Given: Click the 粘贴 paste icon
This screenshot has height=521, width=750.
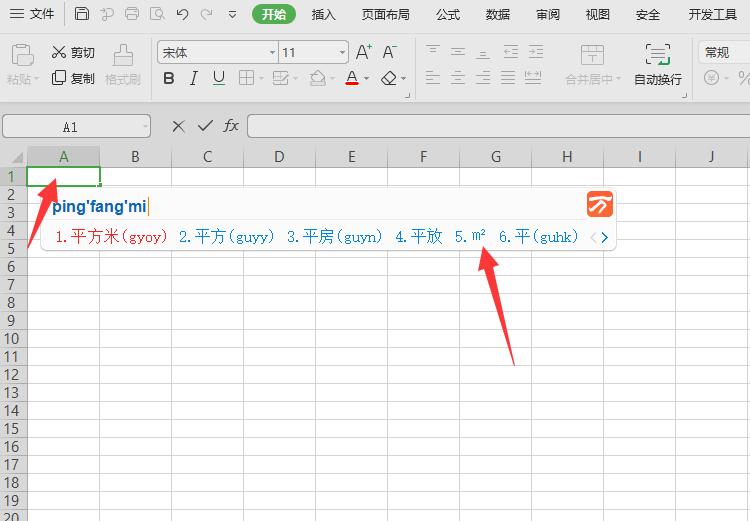Looking at the screenshot, I should [22, 55].
